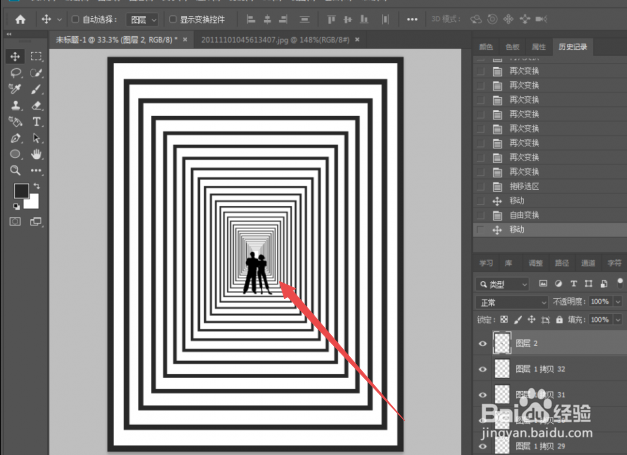Hide 图层 1 拷贝 29 eye icon
The height and width of the screenshot is (455, 627).
point(483,446)
